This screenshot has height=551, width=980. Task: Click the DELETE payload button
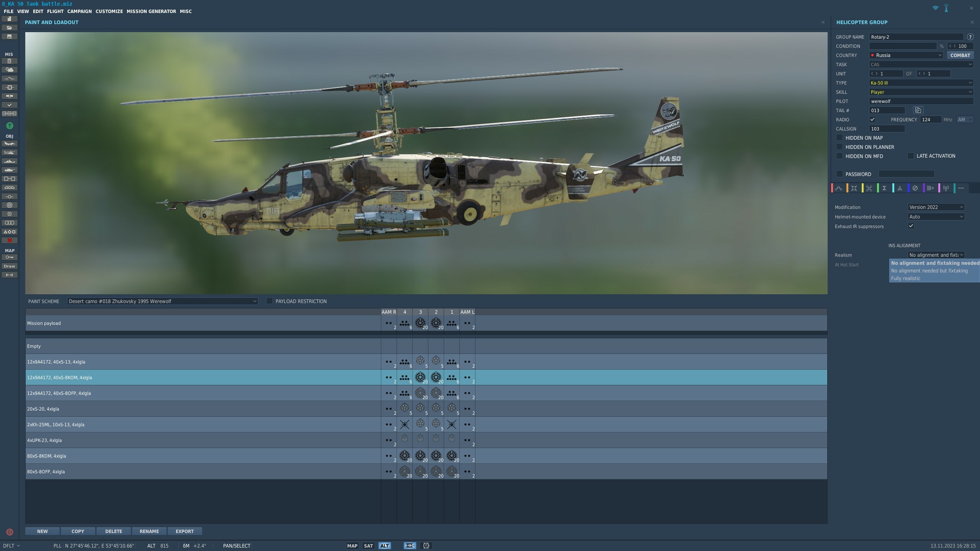[x=113, y=531]
